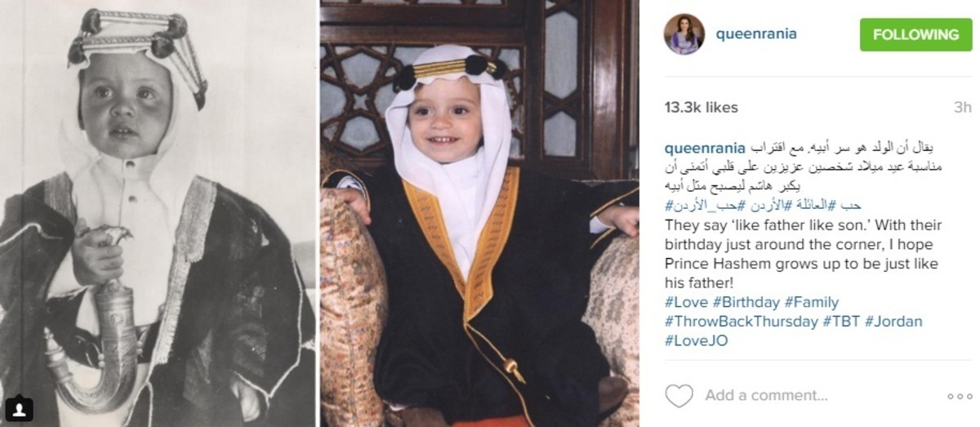Viewport: 980px width, 427px height.
Task: Click the black-and-white childhood photo
Action: [x=158, y=213]
